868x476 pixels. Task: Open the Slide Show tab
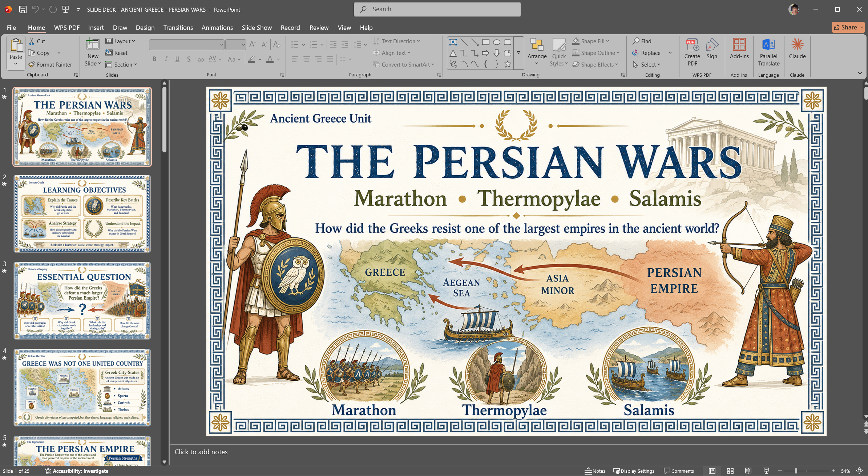coord(257,28)
